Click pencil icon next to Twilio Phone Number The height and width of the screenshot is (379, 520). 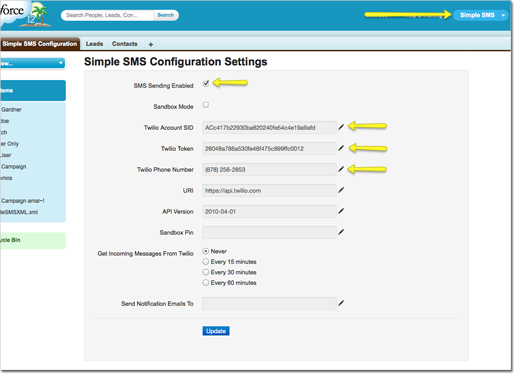[341, 169]
